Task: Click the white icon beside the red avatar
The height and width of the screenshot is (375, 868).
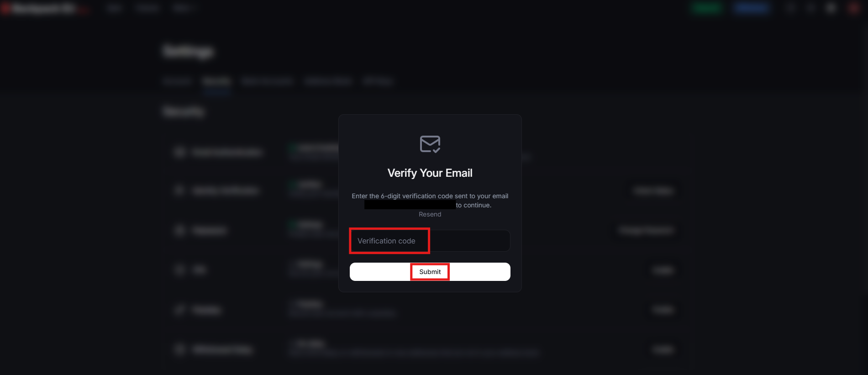Action: point(831,8)
